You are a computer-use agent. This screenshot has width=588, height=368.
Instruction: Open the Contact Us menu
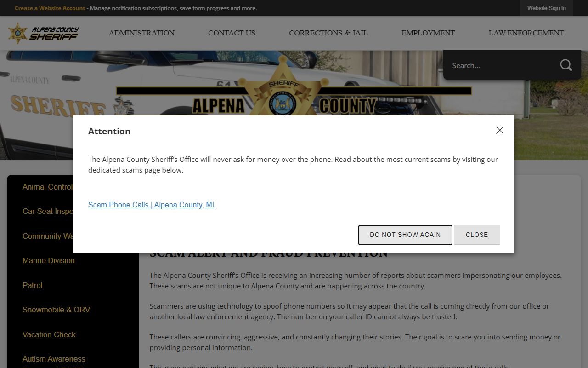click(x=232, y=33)
